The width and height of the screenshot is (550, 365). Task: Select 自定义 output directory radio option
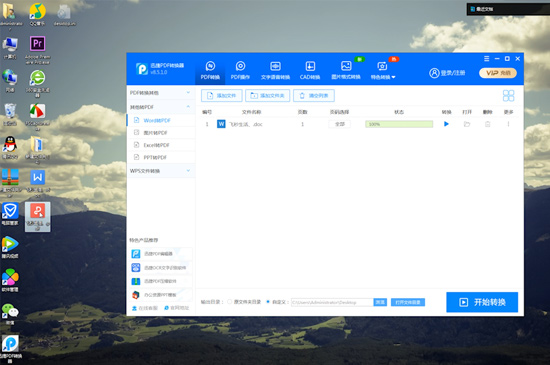(268, 302)
